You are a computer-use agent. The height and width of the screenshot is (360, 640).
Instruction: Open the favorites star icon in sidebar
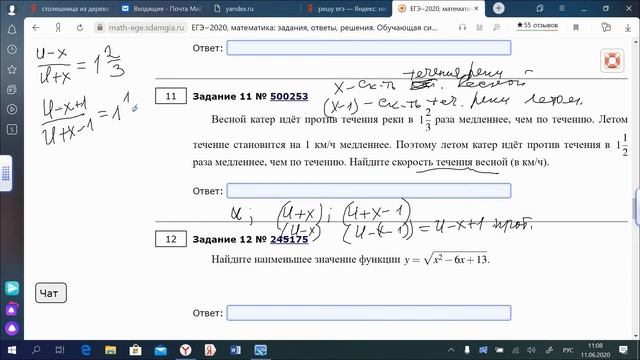(x=12, y=69)
